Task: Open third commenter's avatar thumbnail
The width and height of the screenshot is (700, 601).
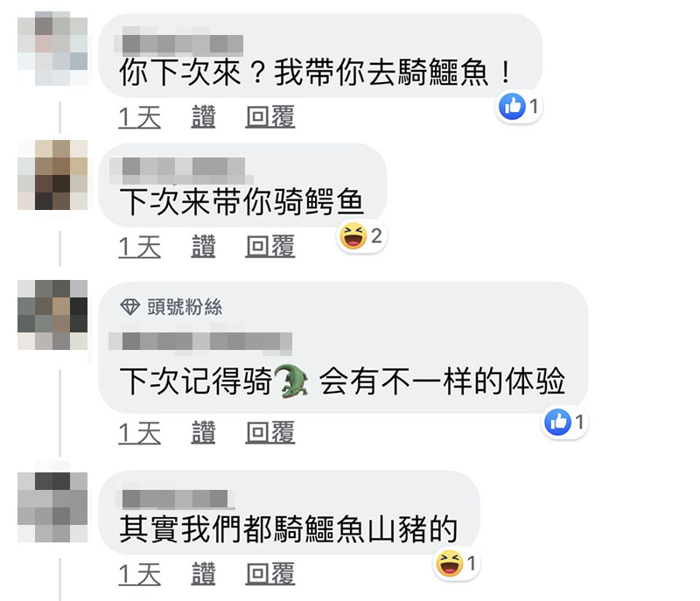Action: (52, 315)
